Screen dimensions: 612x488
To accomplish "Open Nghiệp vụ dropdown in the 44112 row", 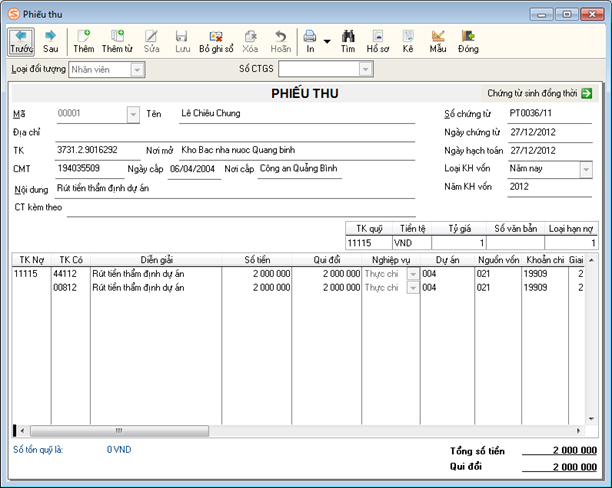I will (x=413, y=274).
